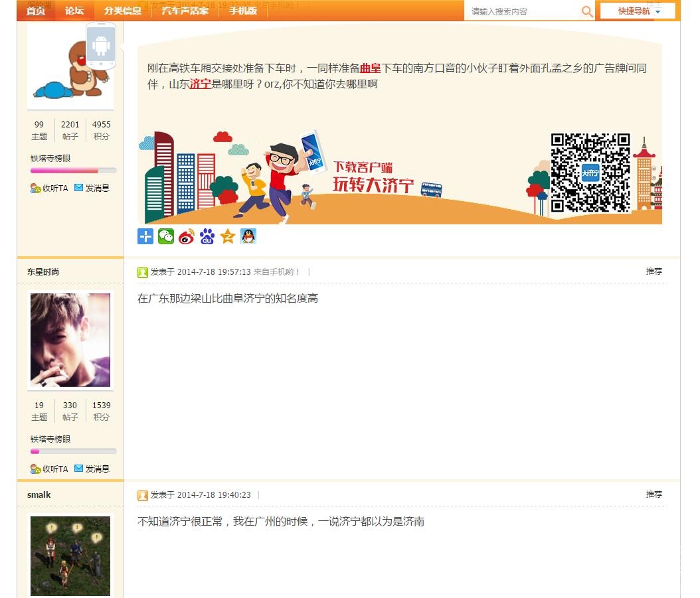Expand the floor icon beside smalk's post timestamp
The width and height of the screenshot is (700, 598).
[x=142, y=495]
